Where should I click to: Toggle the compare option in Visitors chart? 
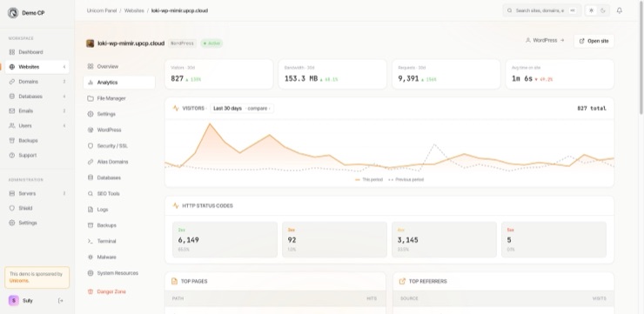[x=258, y=109]
